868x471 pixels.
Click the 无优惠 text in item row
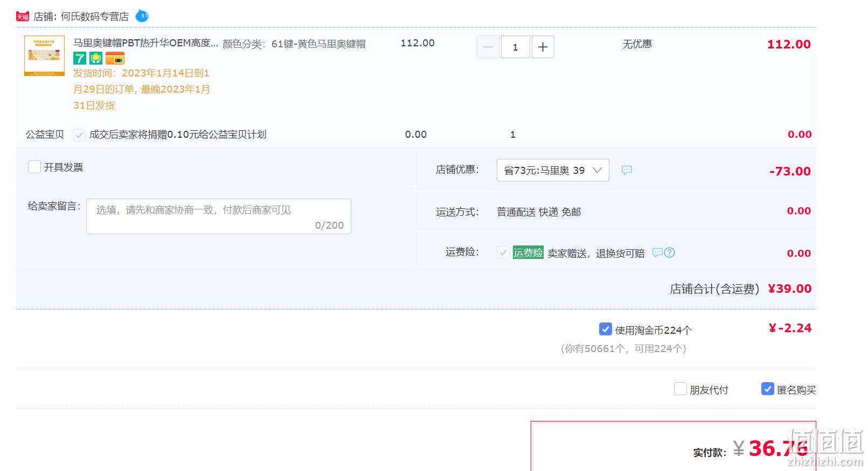637,44
